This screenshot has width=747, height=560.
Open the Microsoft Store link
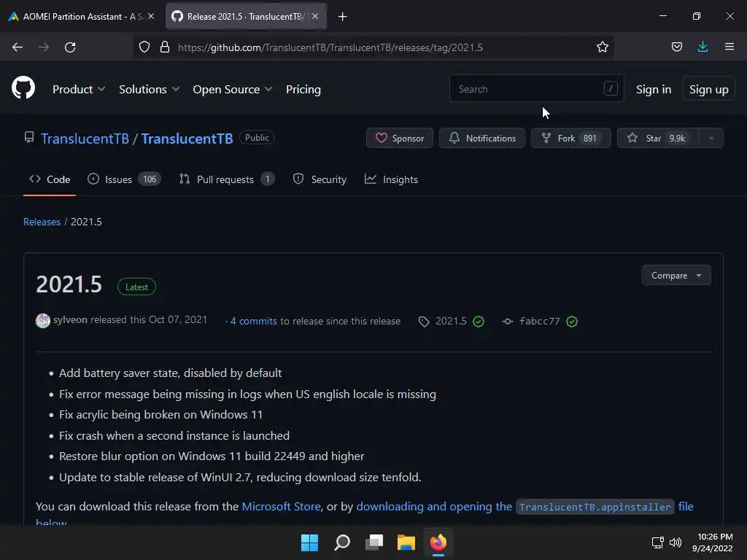[x=281, y=506]
